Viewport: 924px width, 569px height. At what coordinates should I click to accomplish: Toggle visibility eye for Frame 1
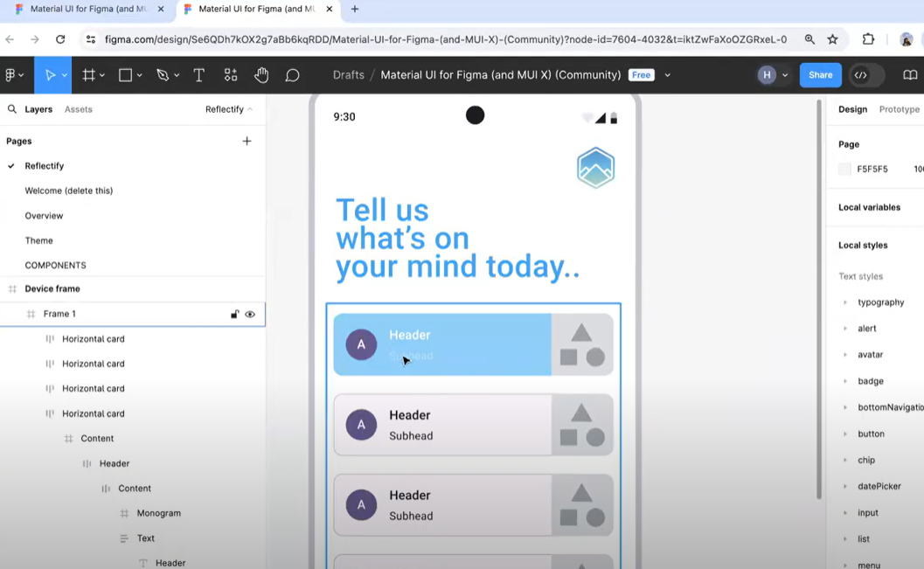(250, 314)
